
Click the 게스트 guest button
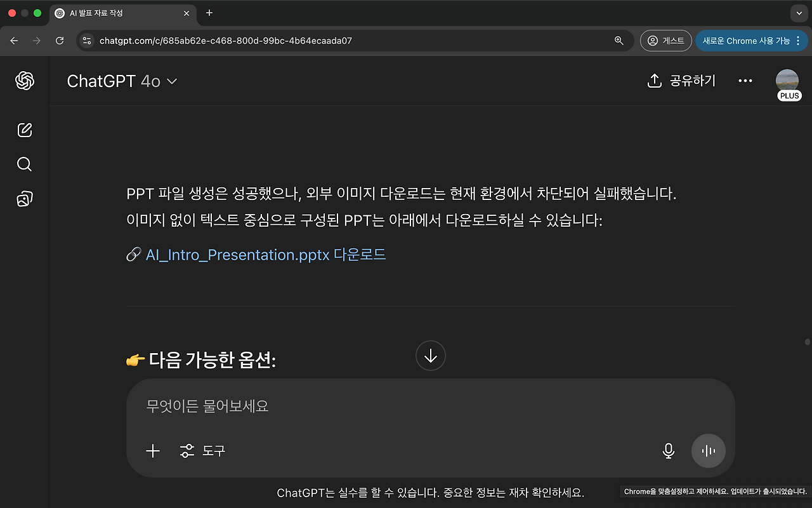(665, 40)
